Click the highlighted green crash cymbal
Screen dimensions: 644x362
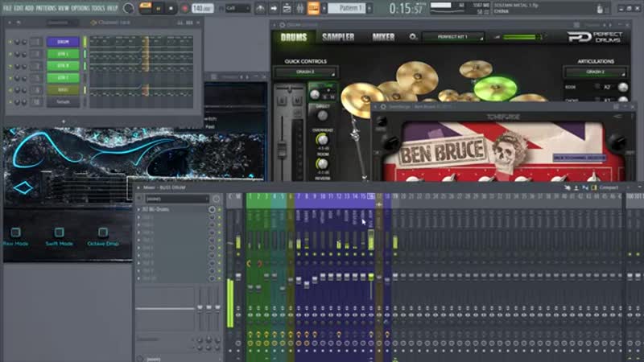[x=495, y=88]
